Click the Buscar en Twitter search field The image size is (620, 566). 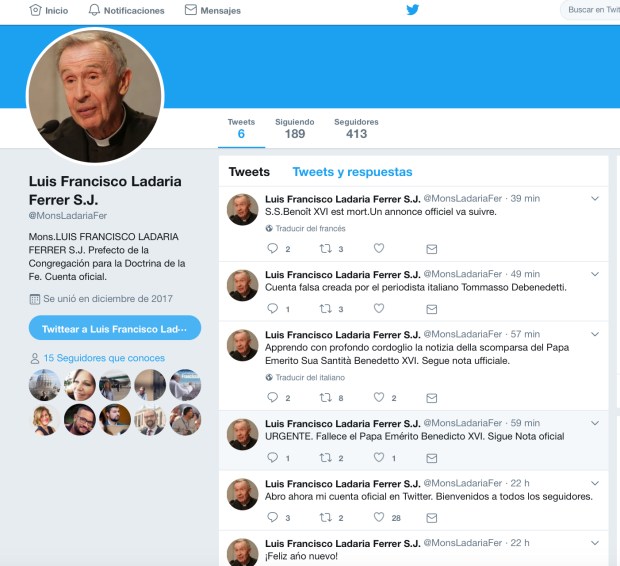[x=591, y=10]
